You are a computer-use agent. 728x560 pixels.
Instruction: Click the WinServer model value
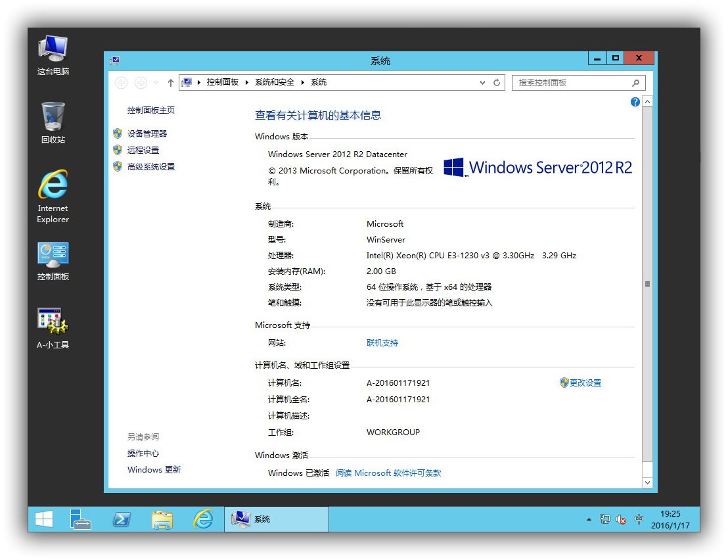click(x=386, y=240)
